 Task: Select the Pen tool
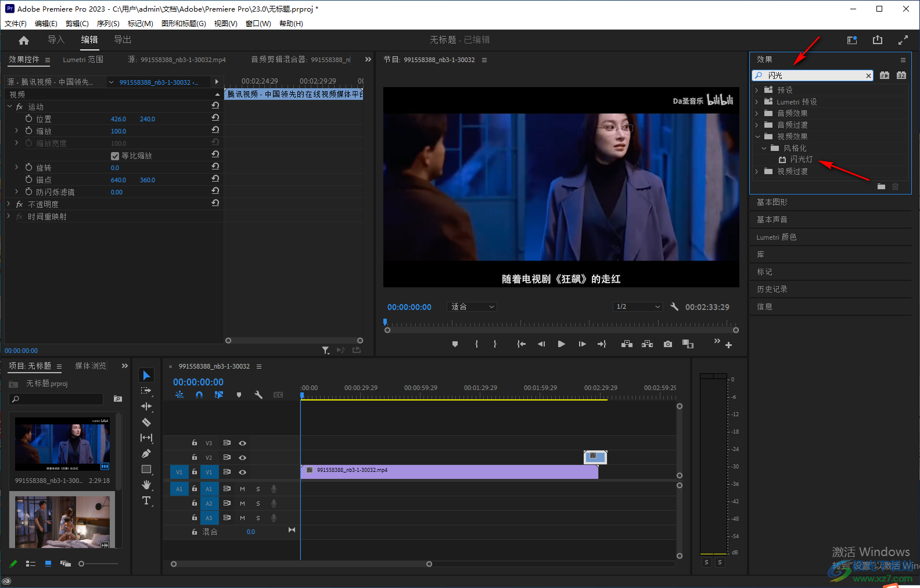click(x=146, y=453)
